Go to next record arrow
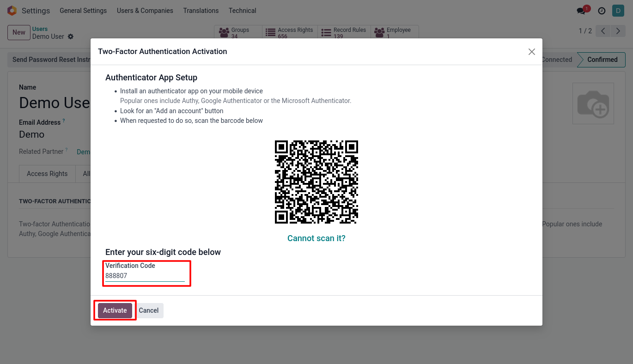The width and height of the screenshot is (633, 364). coord(618,31)
